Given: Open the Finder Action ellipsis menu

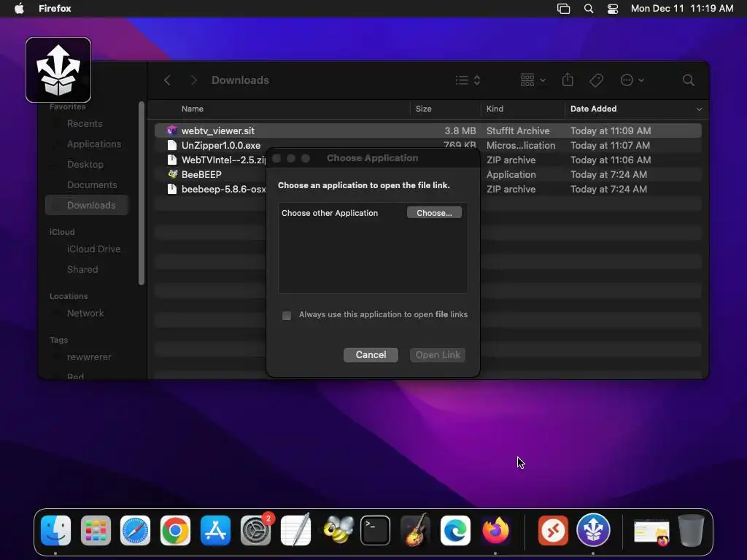Looking at the screenshot, I should click(x=632, y=80).
